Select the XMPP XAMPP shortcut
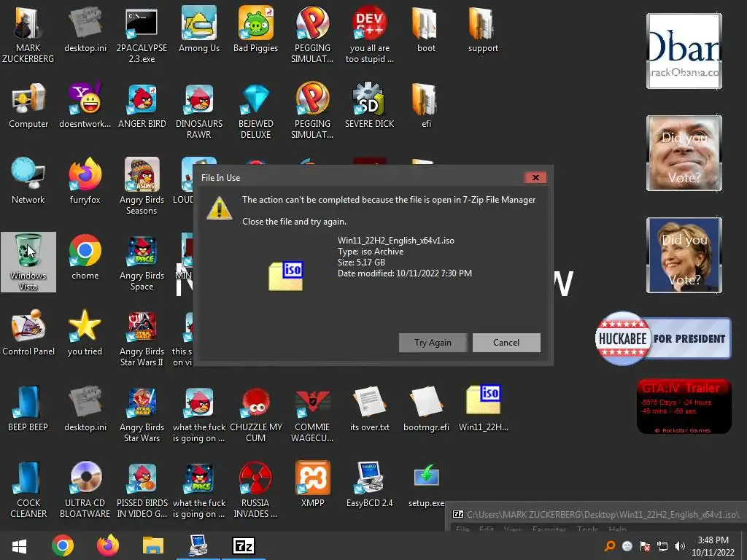The height and width of the screenshot is (560, 747). (312, 484)
